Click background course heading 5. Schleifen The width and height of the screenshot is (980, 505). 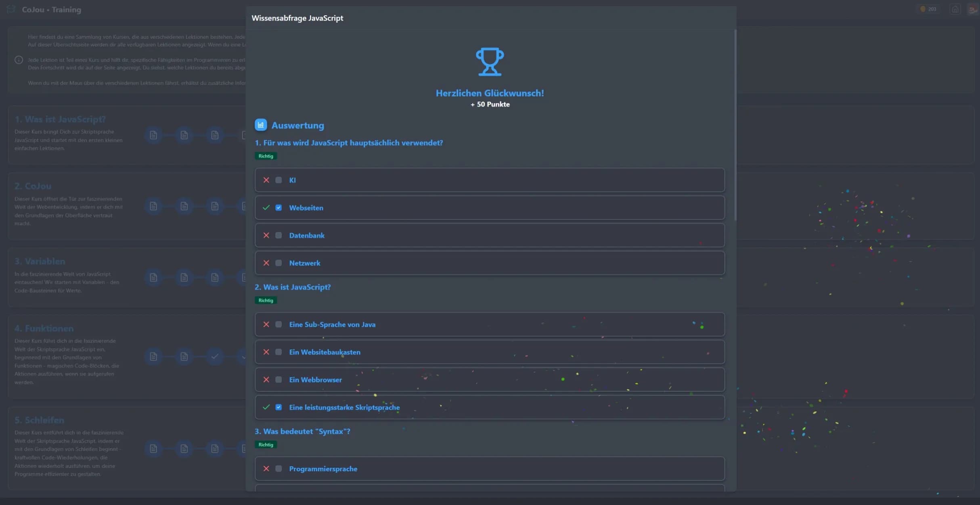coord(40,420)
